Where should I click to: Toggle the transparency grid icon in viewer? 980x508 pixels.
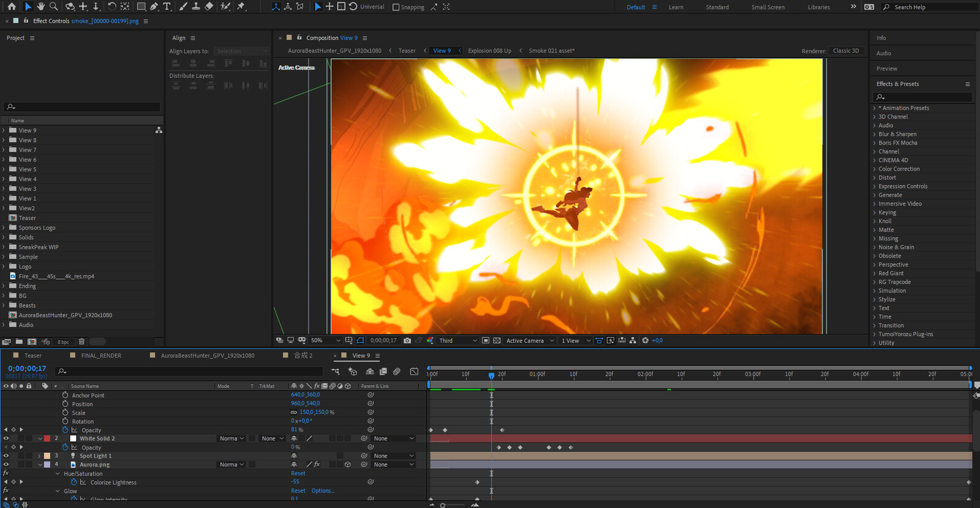497,340
